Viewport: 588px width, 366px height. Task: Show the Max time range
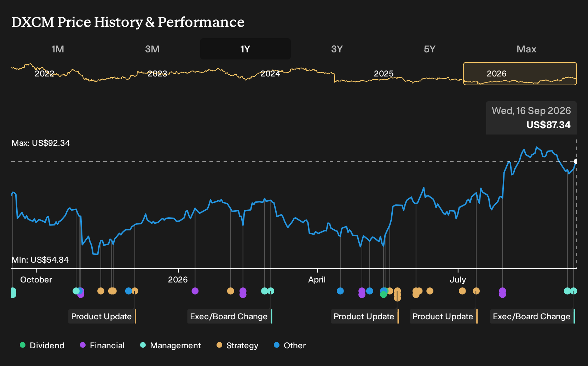point(526,49)
